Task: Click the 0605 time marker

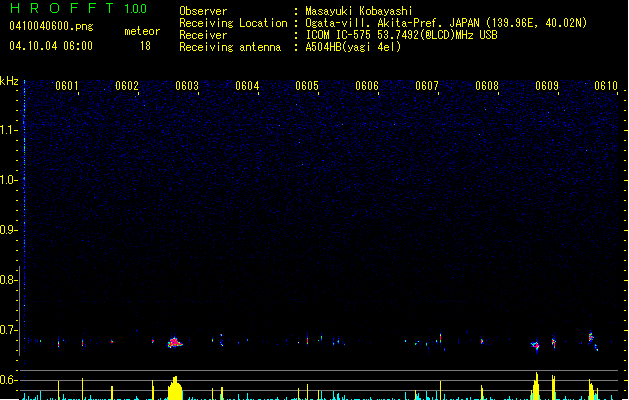Action: tap(307, 86)
